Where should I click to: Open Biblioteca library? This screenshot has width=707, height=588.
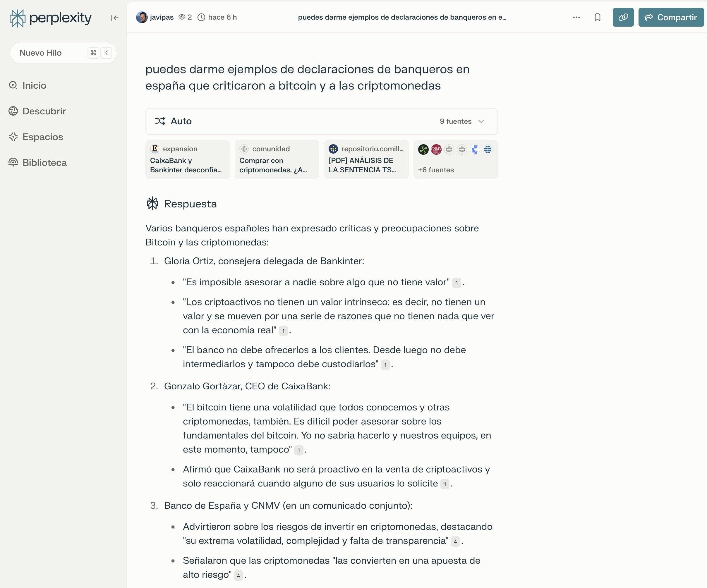pos(44,163)
